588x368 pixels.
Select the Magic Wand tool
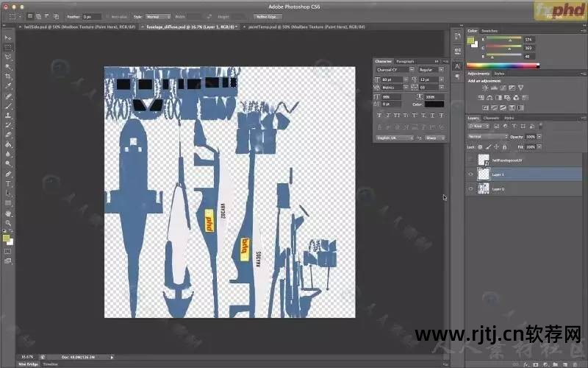pyautogui.click(x=8, y=67)
